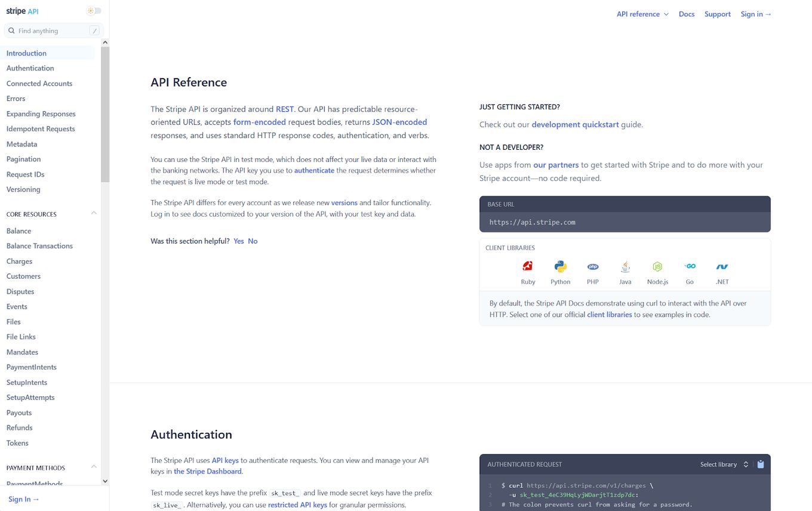Viewport: 812px width, 511px height.
Task: Open Customers in the sidebar
Action: pyautogui.click(x=23, y=276)
